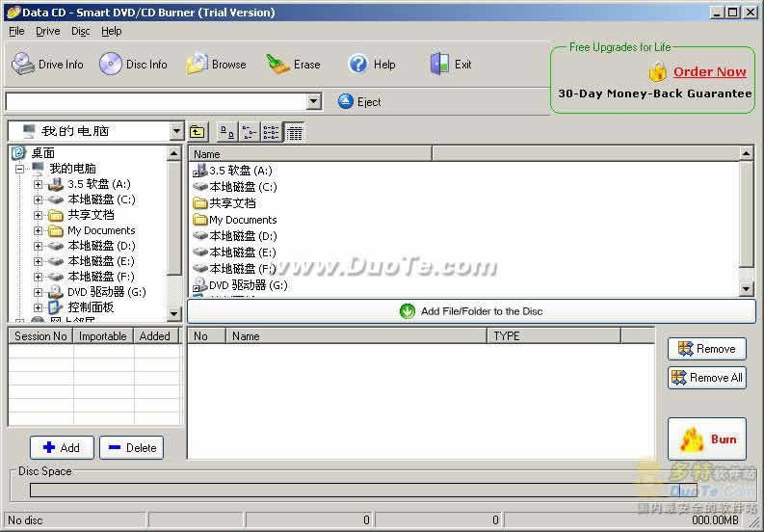Switch to list view mode
Screen dimensions: 764x532
(271, 132)
